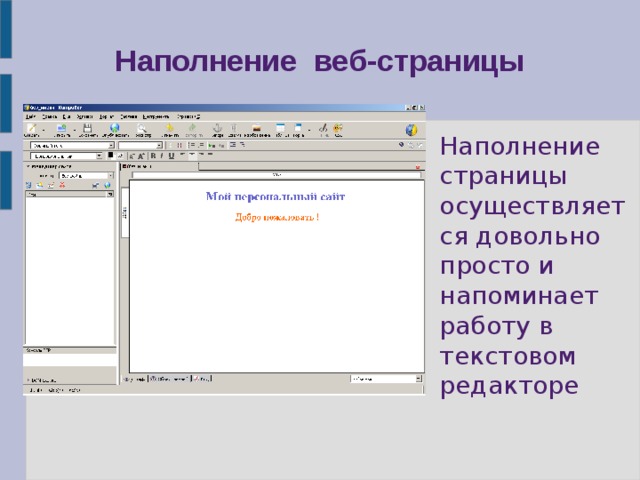
Task: Insert an anchor with the Anchor icon
Action: click(218, 128)
